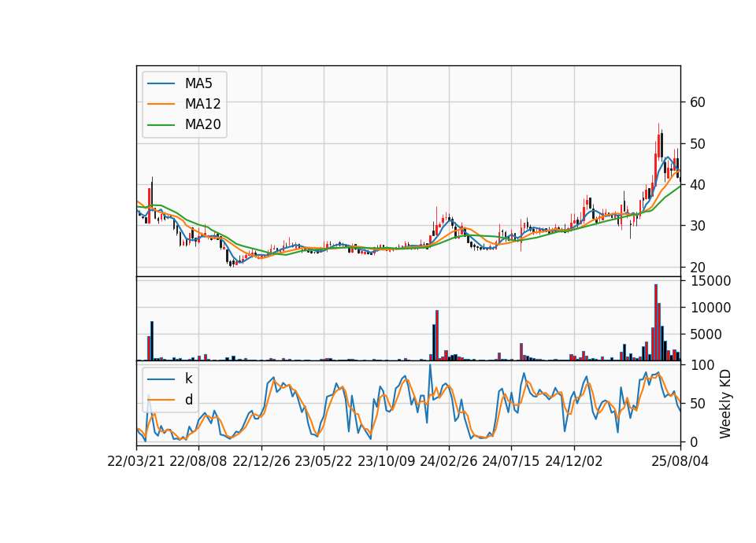This screenshot has width=756, height=543.
Task: Click the blue MA5 legend line sample
Action: pyautogui.click(x=161, y=83)
